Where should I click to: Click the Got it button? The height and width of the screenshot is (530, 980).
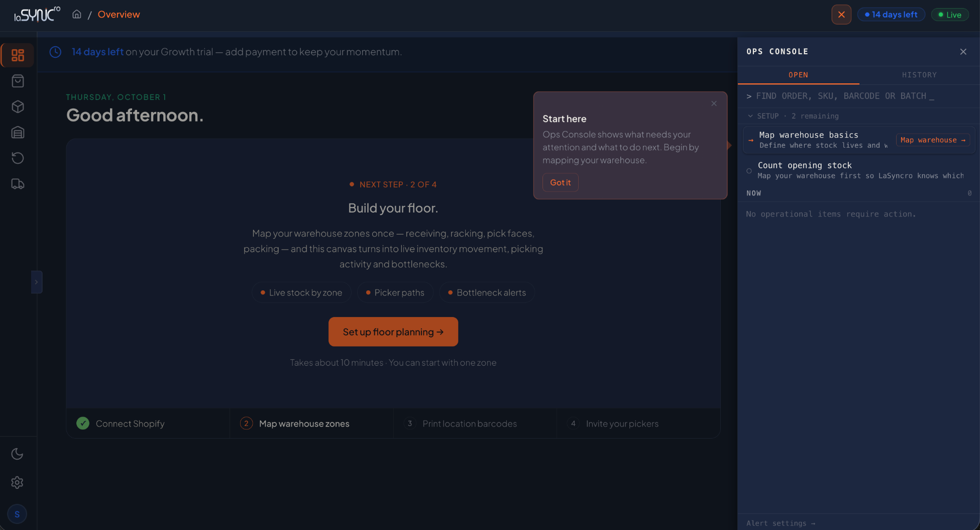click(x=561, y=182)
